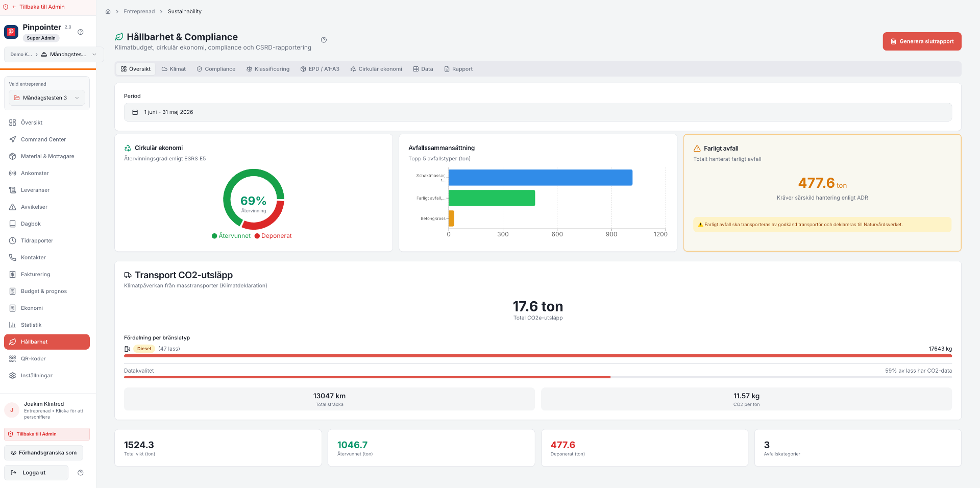Click the Statistik chart icon
The width and height of the screenshot is (980, 488).
click(x=13, y=325)
